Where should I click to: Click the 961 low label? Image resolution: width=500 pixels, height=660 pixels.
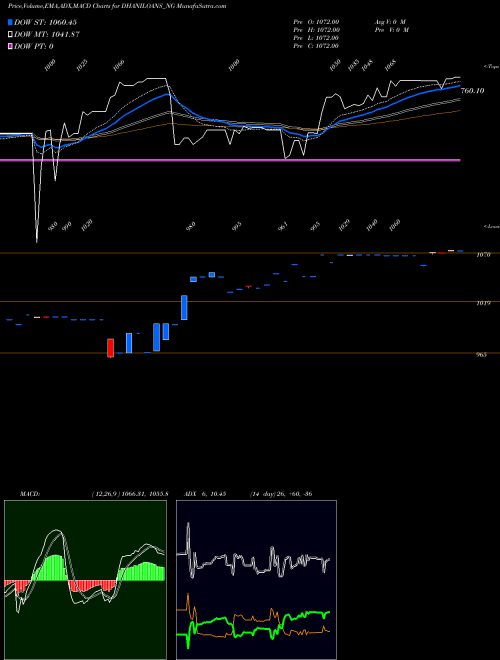pos(283,226)
